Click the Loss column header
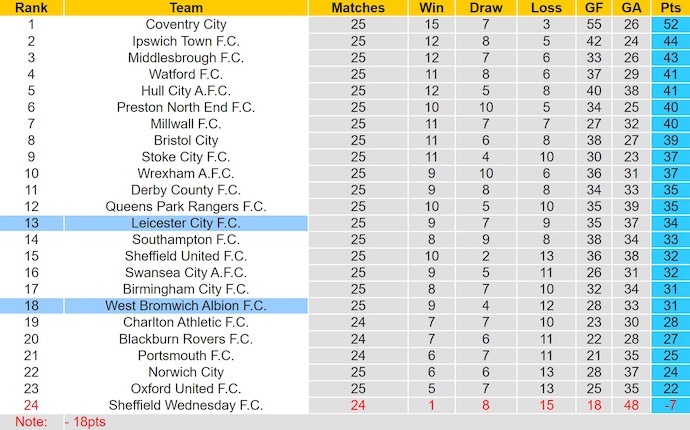 [x=547, y=8]
